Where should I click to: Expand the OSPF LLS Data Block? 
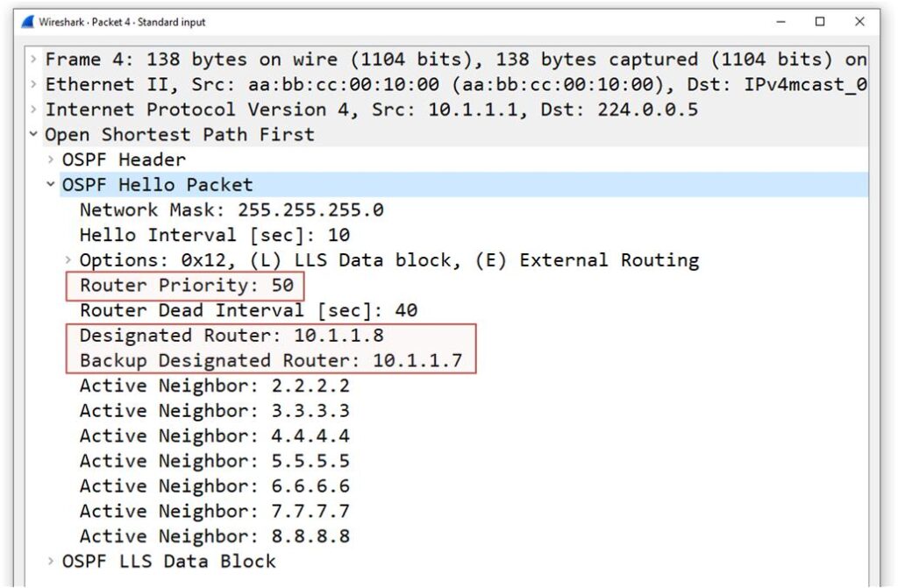point(50,562)
